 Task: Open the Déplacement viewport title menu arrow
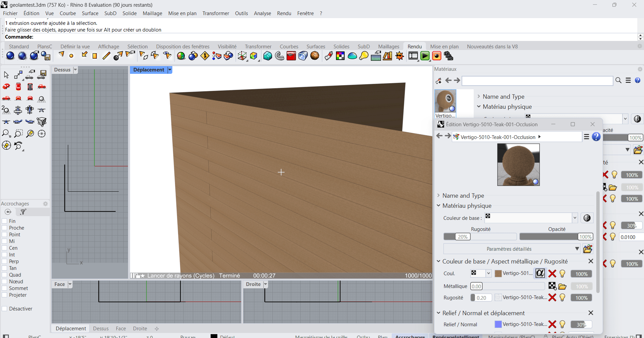tap(170, 70)
